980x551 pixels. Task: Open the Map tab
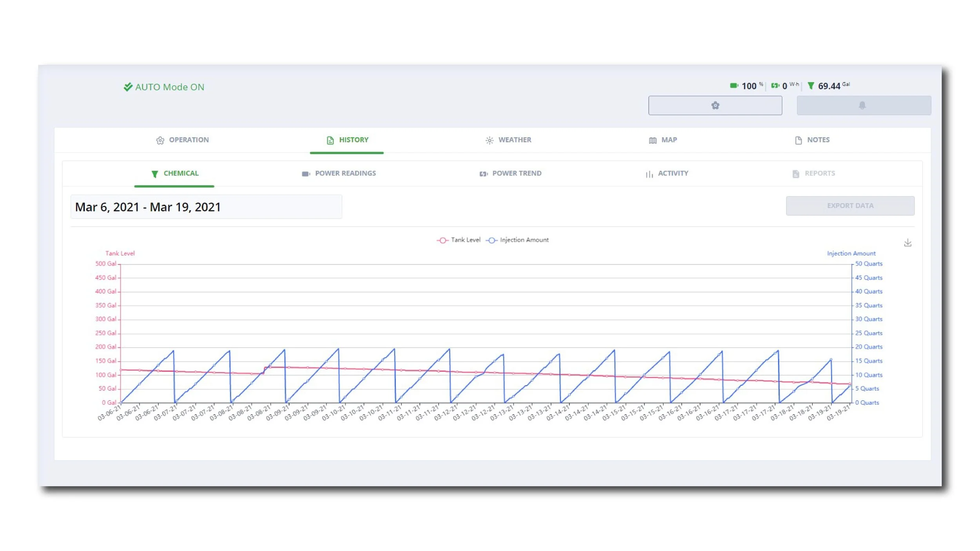(x=663, y=140)
